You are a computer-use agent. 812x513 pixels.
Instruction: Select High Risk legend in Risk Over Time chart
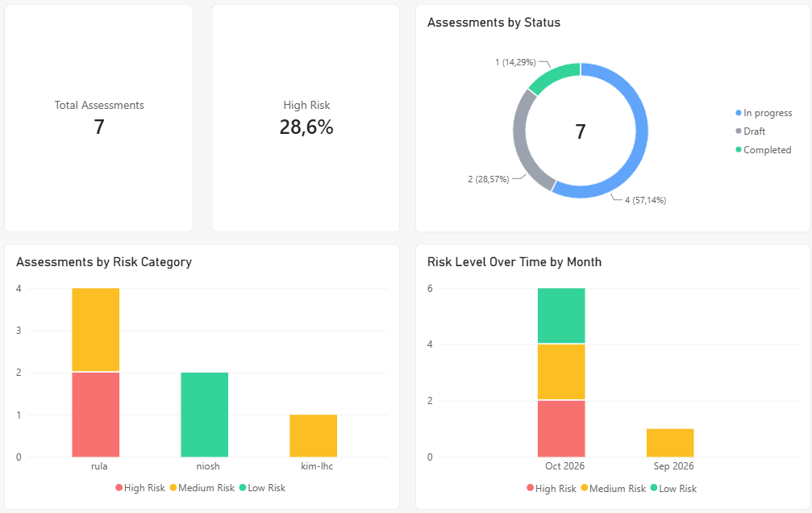[551, 489]
